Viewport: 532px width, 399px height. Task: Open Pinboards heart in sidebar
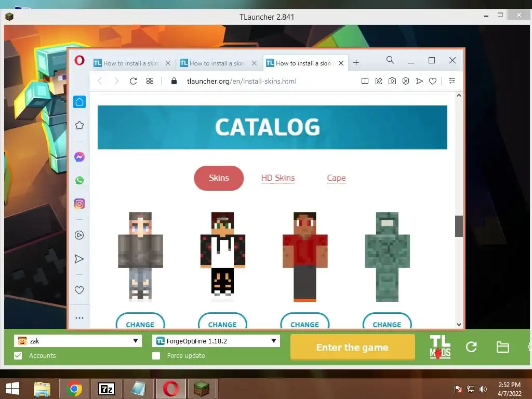click(x=79, y=290)
